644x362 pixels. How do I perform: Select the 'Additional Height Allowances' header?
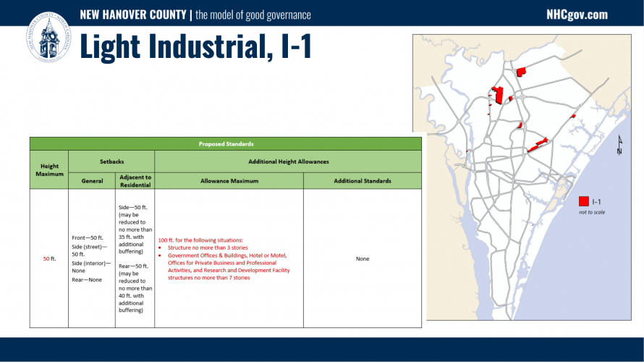click(x=288, y=161)
